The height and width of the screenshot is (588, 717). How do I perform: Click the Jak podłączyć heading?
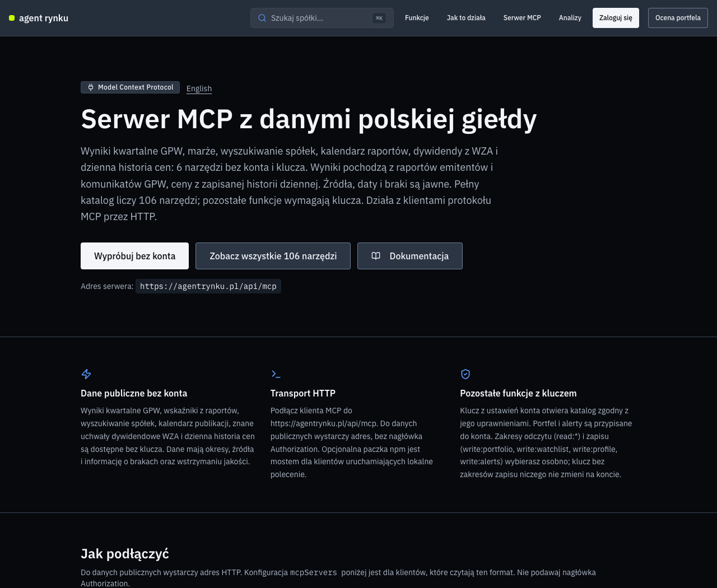[x=125, y=554]
